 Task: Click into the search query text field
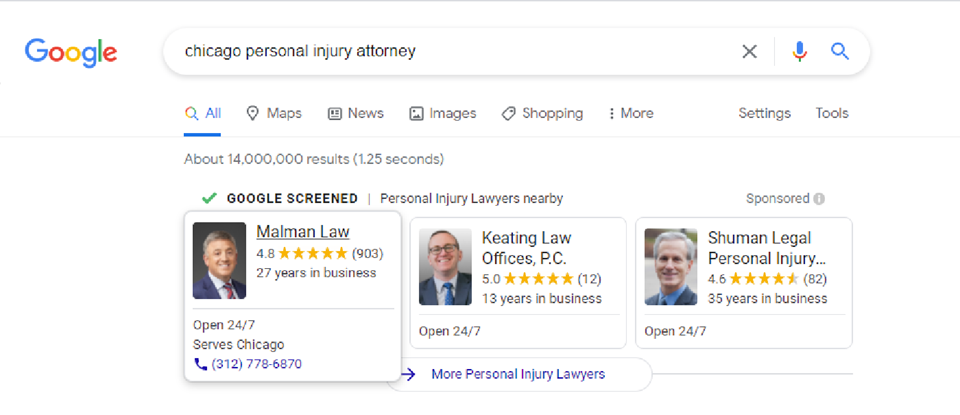coord(450,51)
